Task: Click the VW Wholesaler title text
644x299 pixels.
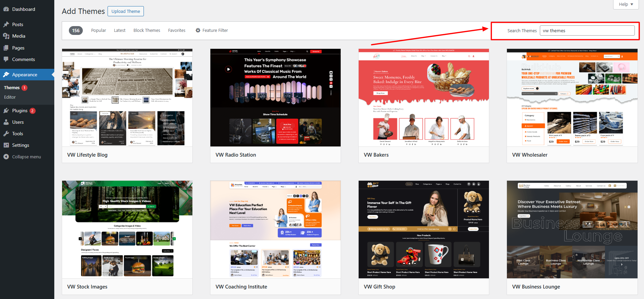Action: (530, 155)
